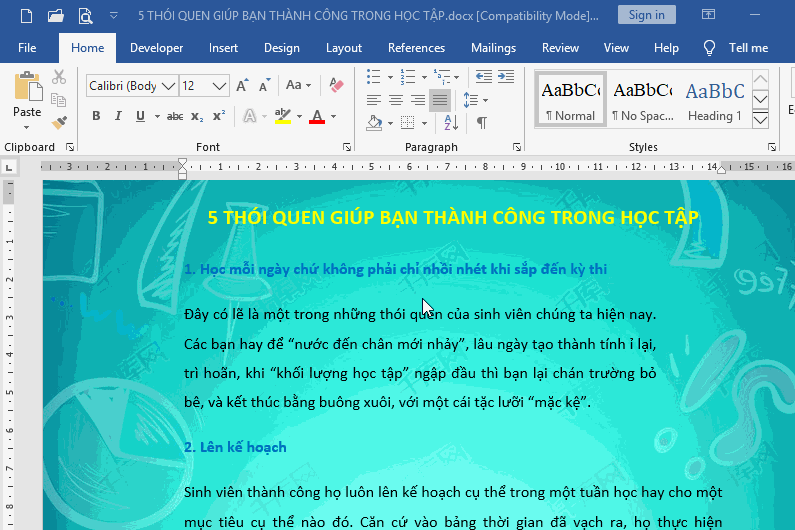Apply the Heading 1 style

point(715,99)
